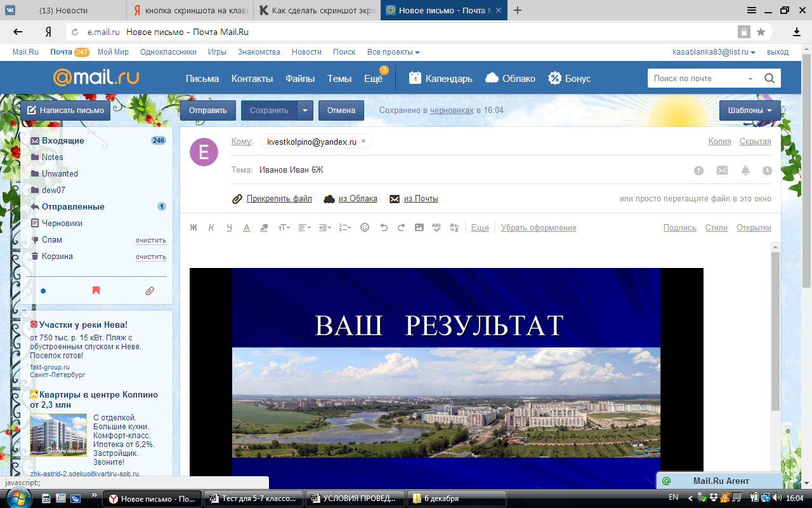Click 'Убрать оформление' link
The width and height of the screenshot is (812, 508).
pyautogui.click(x=539, y=227)
